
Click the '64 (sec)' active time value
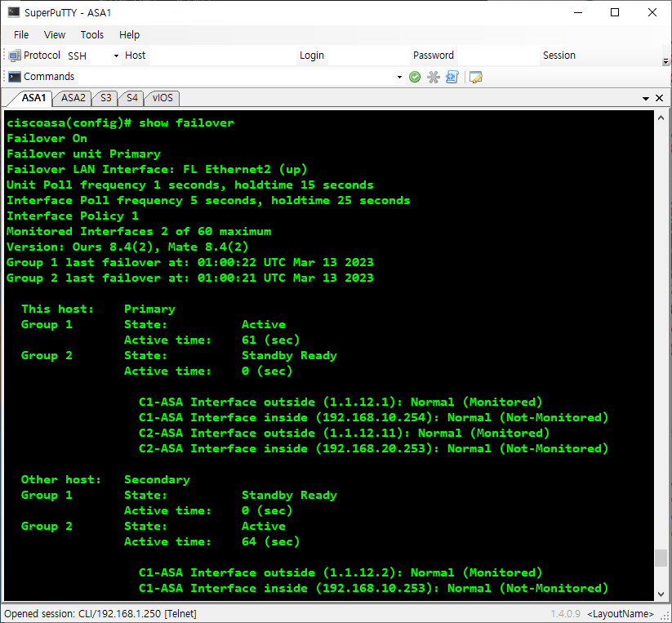click(270, 541)
